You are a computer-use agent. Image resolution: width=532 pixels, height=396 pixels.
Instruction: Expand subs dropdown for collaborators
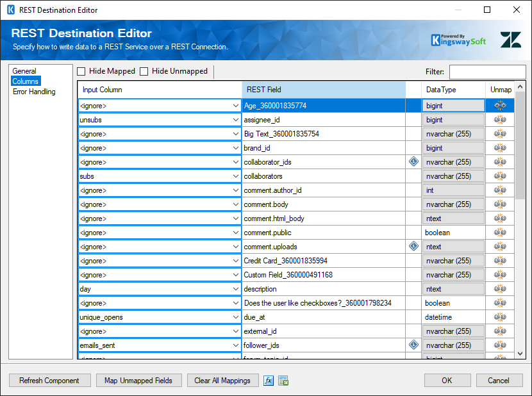[235, 176]
